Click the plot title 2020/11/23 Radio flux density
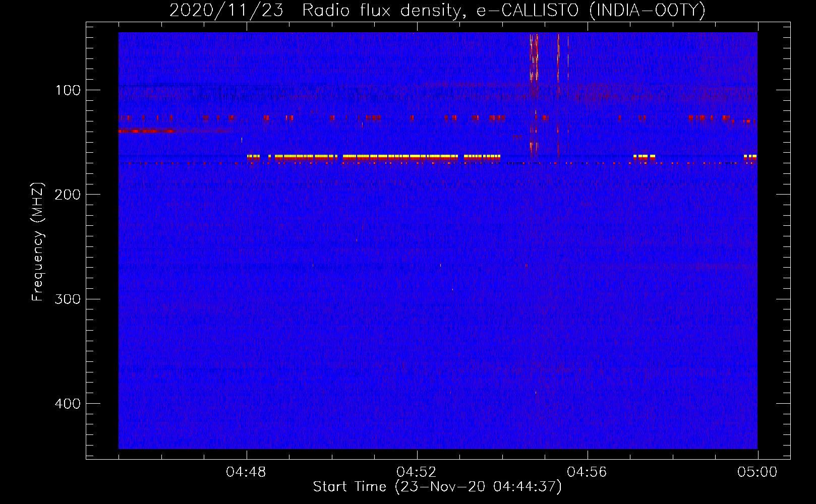 click(437, 10)
